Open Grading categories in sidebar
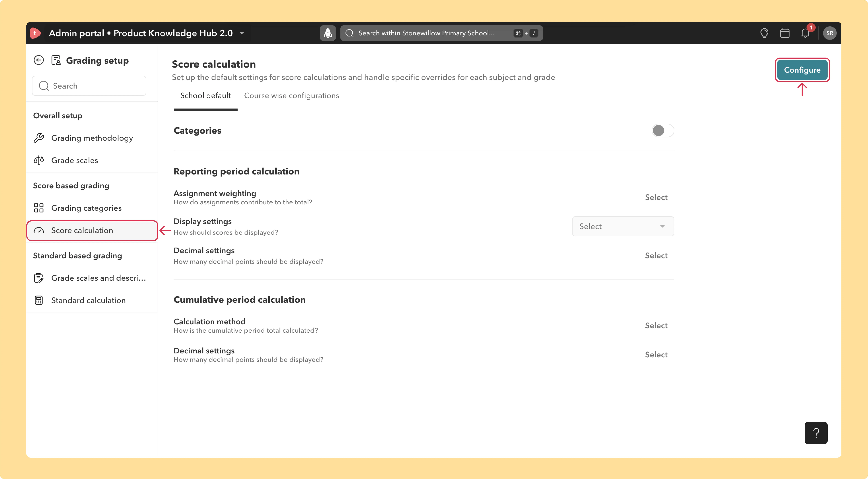Viewport: 868px width, 479px height. point(92,208)
